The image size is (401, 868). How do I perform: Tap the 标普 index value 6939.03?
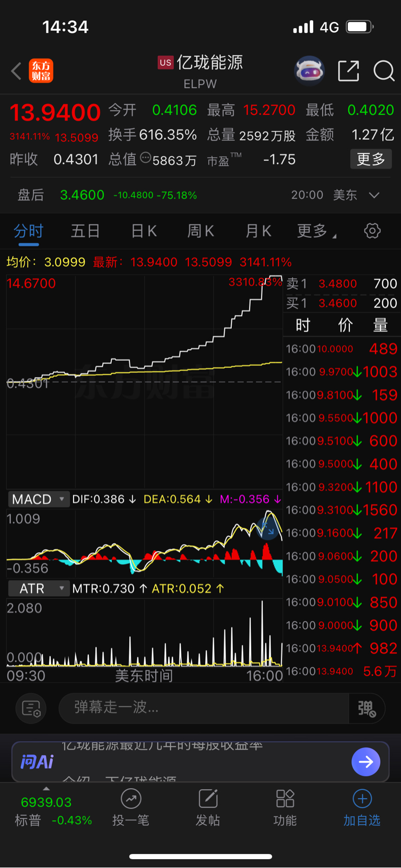pos(46,802)
